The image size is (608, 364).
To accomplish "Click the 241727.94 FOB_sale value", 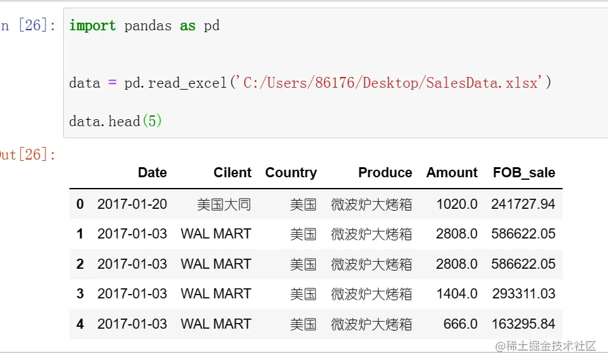I will point(523,204).
